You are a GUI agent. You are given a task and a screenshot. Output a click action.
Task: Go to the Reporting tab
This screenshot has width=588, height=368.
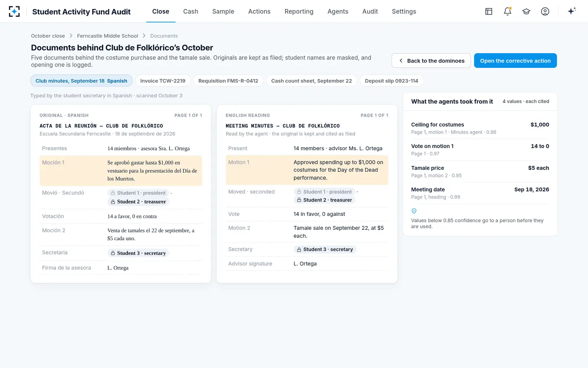coord(299,11)
